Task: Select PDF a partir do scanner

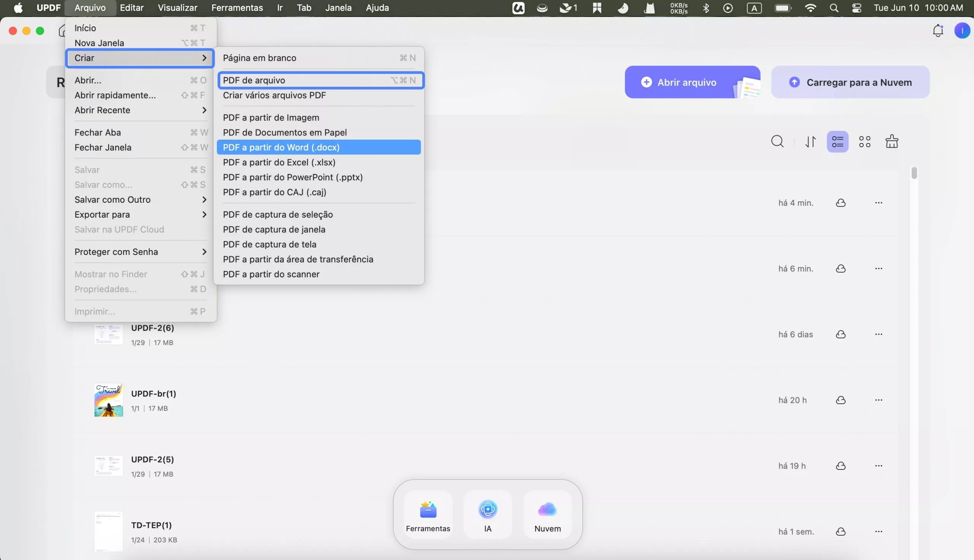Action: pos(319,275)
